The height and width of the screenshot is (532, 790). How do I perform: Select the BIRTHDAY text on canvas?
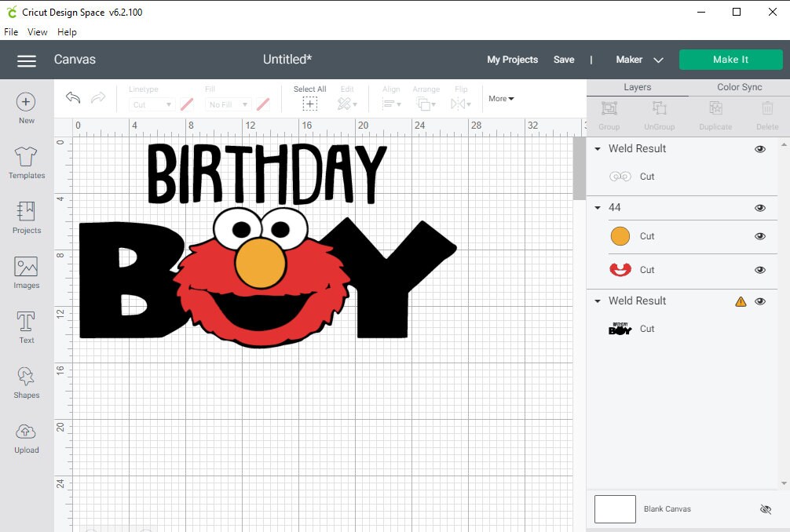pos(267,174)
